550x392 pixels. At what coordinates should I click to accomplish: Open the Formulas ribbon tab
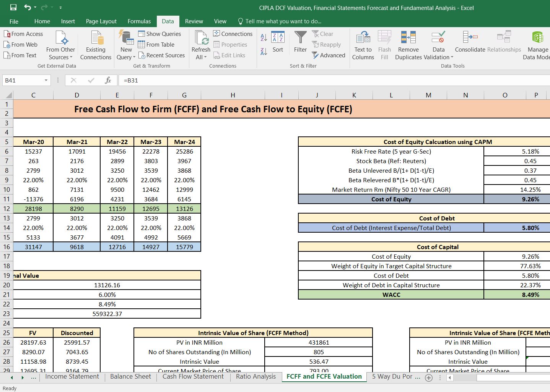[x=139, y=21]
